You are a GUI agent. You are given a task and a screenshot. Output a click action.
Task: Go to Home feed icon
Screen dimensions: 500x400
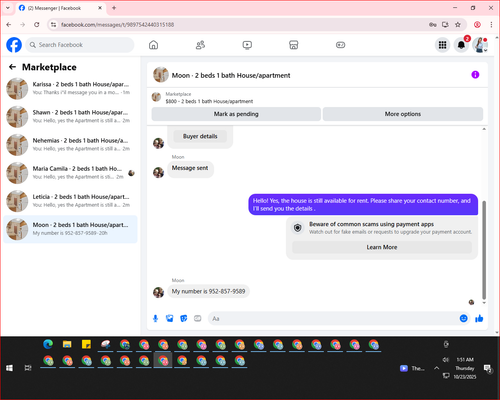coord(153,45)
